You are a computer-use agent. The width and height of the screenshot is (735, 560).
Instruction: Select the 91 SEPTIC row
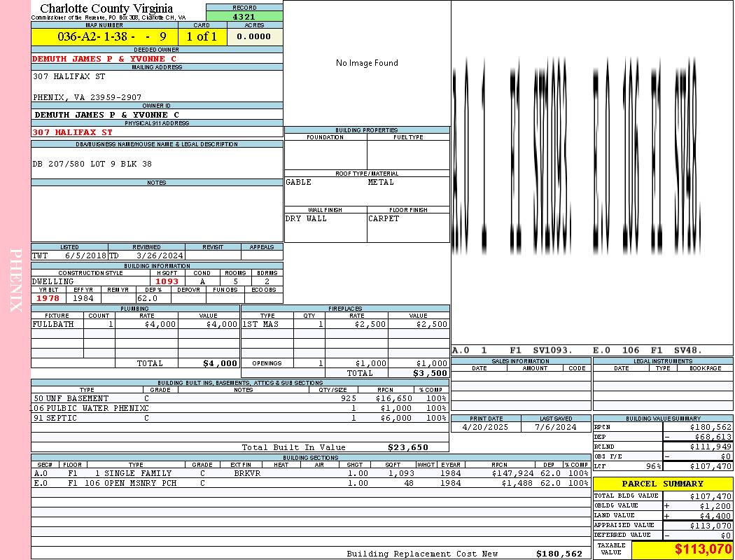coord(240,417)
